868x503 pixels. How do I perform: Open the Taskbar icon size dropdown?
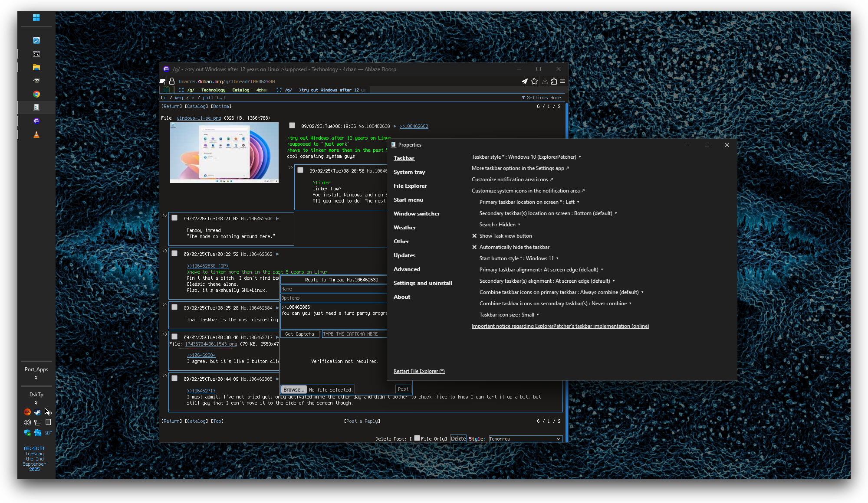(x=509, y=315)
